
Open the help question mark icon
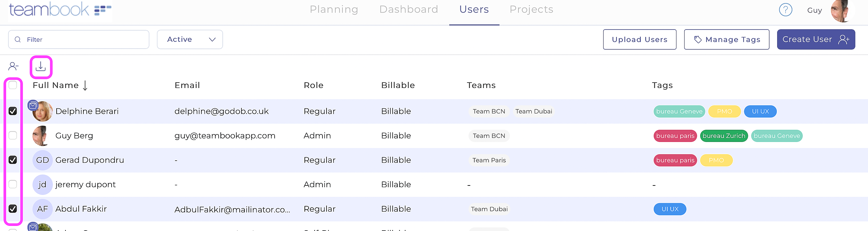[x=785, y=10]
